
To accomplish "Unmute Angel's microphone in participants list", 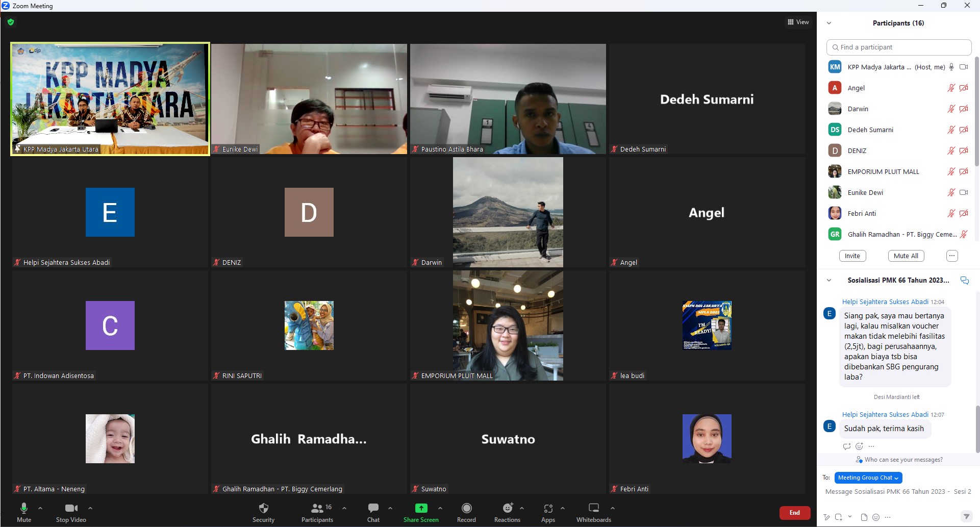I will 951,88.
